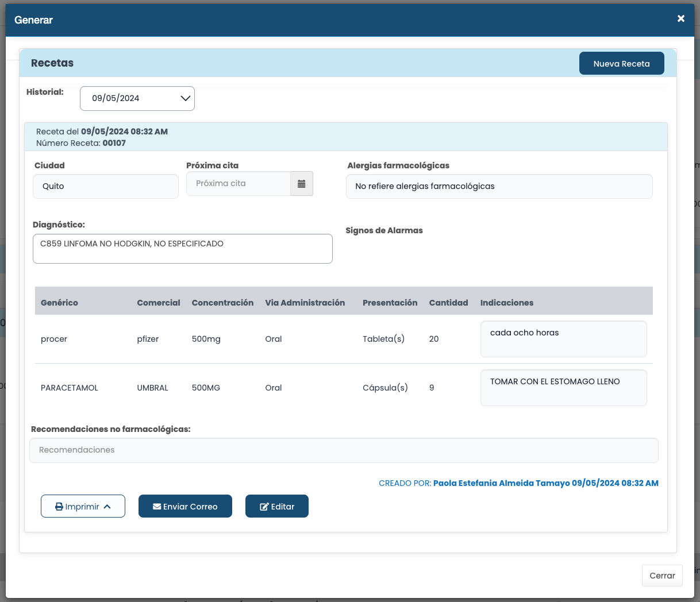Click the quantity 9 cell
Image resolution: width=700 pixels, height=602 pixels.
tap(432, 388)
